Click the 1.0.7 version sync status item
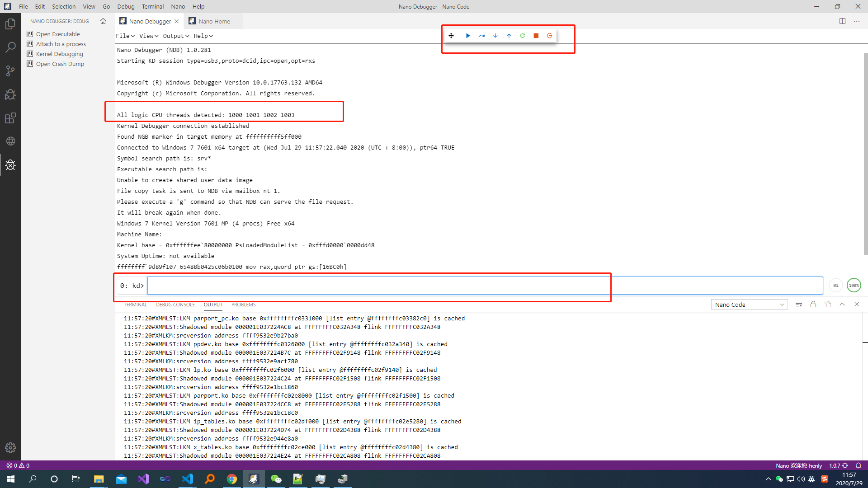This screenshot has width=868, height=488. point(839,465)
